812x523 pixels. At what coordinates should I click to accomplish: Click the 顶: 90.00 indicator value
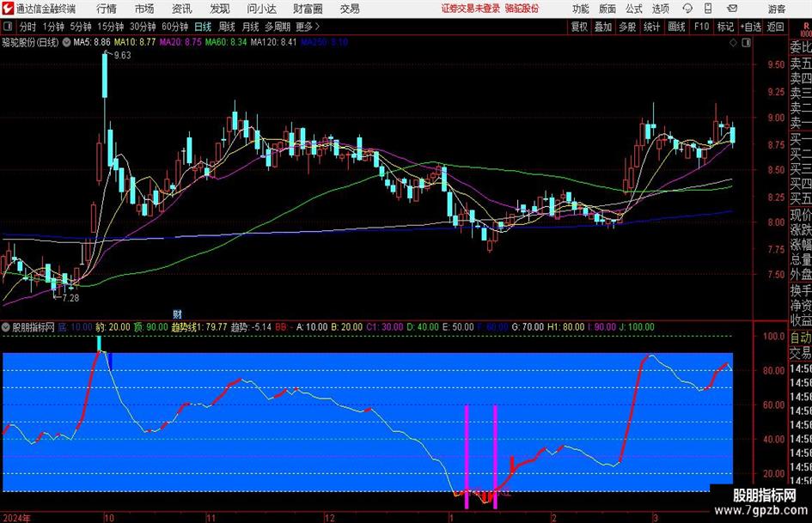pyautogui.click(x=151, y=327)
